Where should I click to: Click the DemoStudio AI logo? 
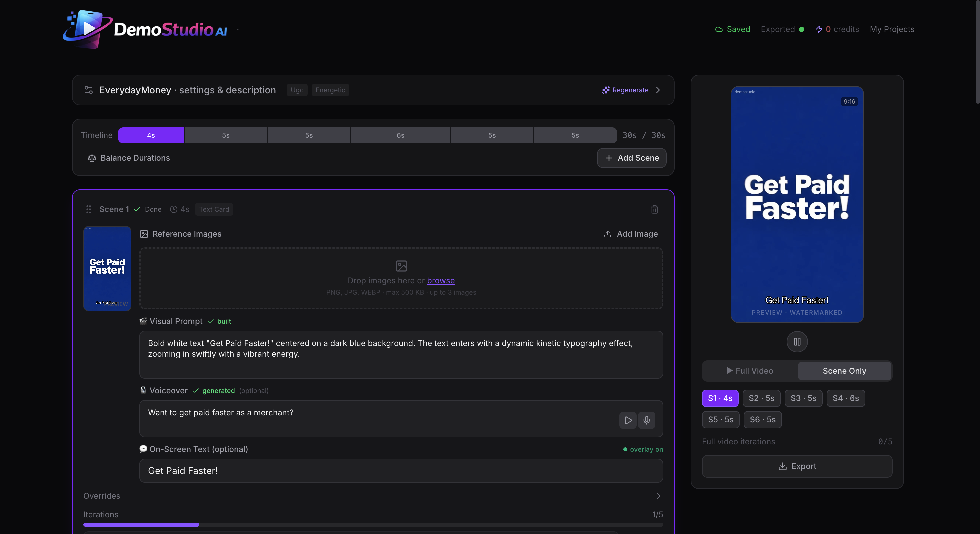pyautogui.click(x=145, y=29)
